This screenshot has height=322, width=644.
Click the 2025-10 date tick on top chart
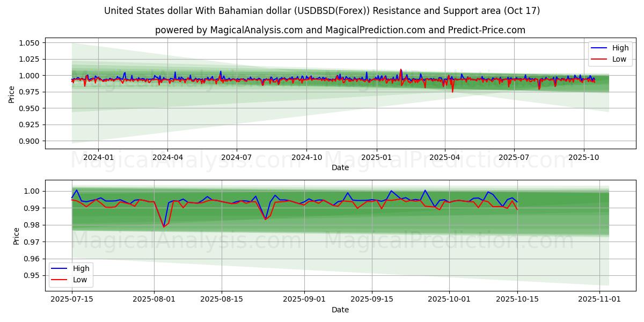[x=584, y=157]
